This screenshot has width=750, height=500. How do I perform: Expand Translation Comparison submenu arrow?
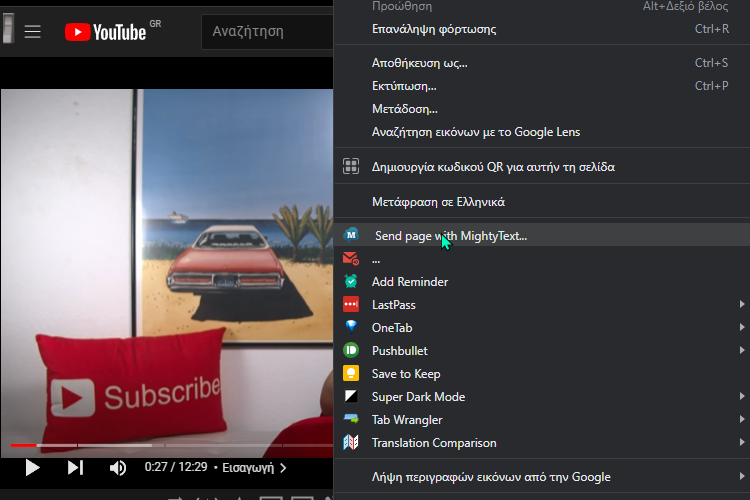pyautogui.click(x=741, y=442)
